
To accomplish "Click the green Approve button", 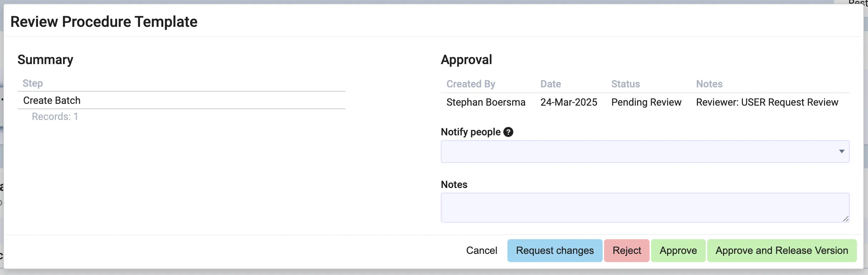I will (678, 251).
